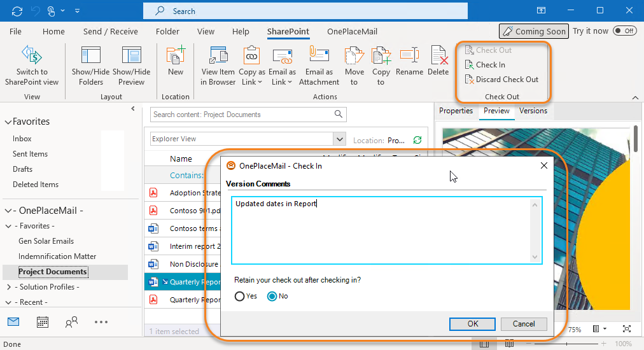Click the normal view icon in status bar
The image size is (644, 350).
click(484, 344)
